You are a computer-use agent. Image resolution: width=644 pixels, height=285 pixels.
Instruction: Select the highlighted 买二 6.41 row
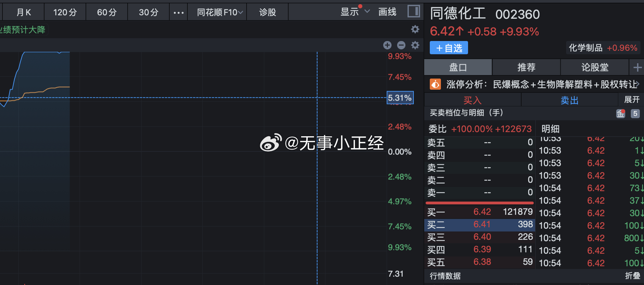pos(480,225)
